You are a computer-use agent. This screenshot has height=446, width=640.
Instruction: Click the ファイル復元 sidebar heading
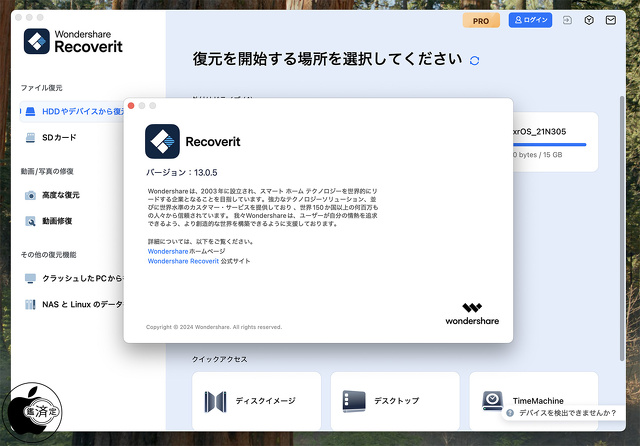coord(42,88)
